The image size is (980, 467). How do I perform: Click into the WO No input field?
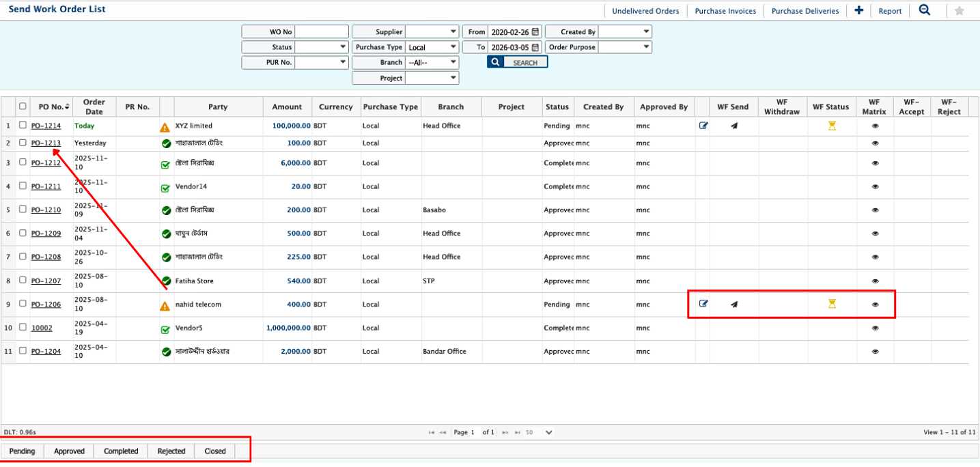tap(322, 32)
